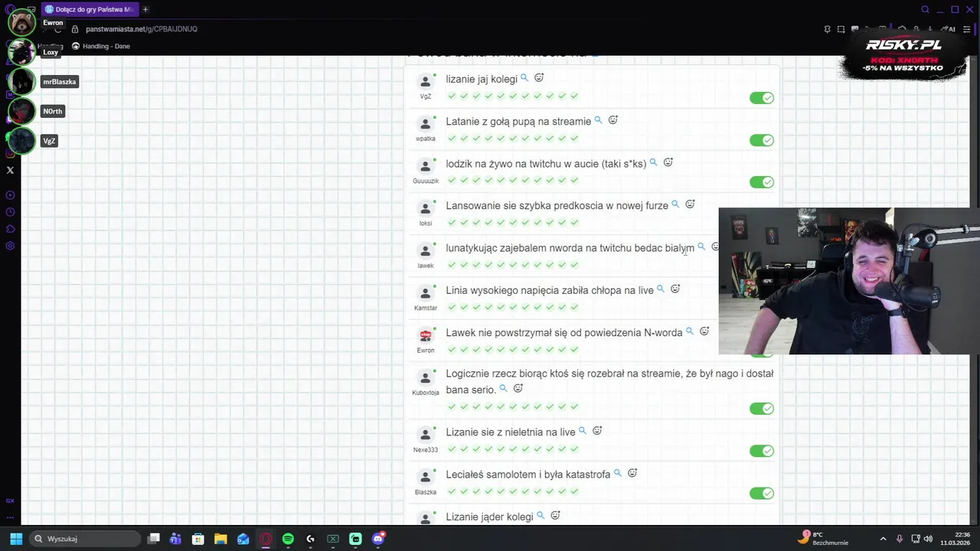Viewport: 980px width, 551px height.
Task: Open GX Corner icon at sidebar bottom
Action: (x=10, y=500)
